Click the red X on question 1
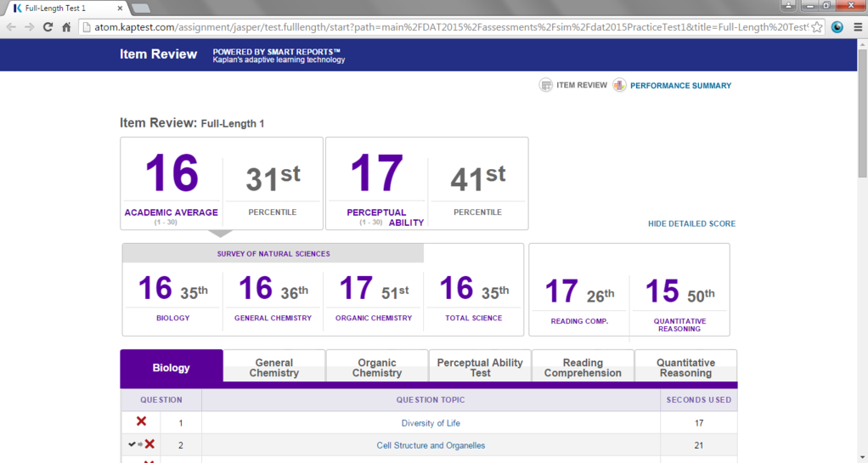This screenshot has width=868, height=463. (x=141, y=422)
